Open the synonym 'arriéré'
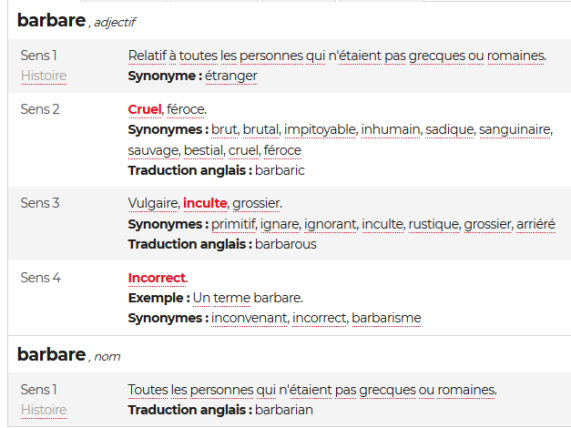571x428 pixels. (536, 224)
